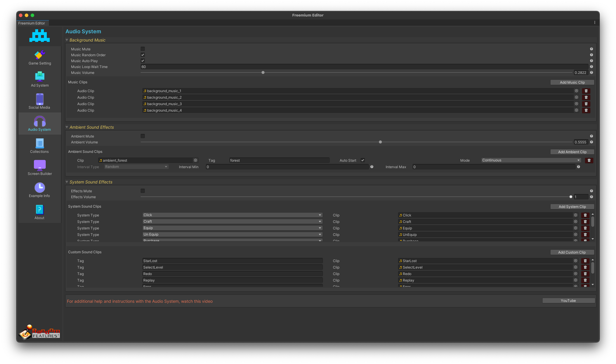Viewport: 616px width, 364px height.
Task: Open the Ad System sidebar icon
Action: click(40, 77)
